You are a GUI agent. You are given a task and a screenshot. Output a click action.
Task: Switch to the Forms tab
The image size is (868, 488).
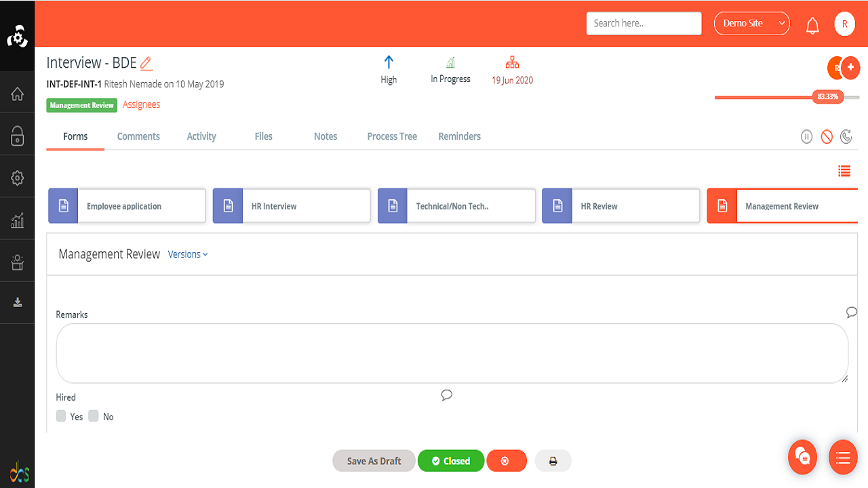pos(75,136)
